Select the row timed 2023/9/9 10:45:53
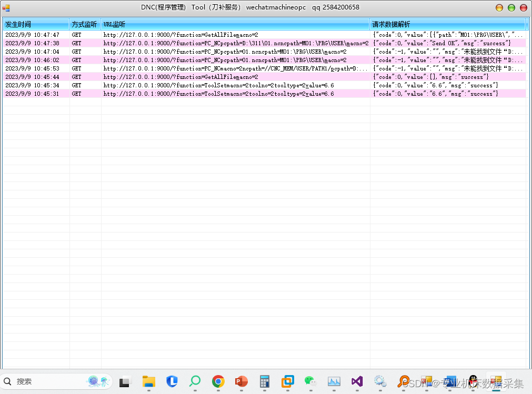Image resolution: width=532 pixels, height=394 pixels. pyautogui.click(x=265, y=68)
